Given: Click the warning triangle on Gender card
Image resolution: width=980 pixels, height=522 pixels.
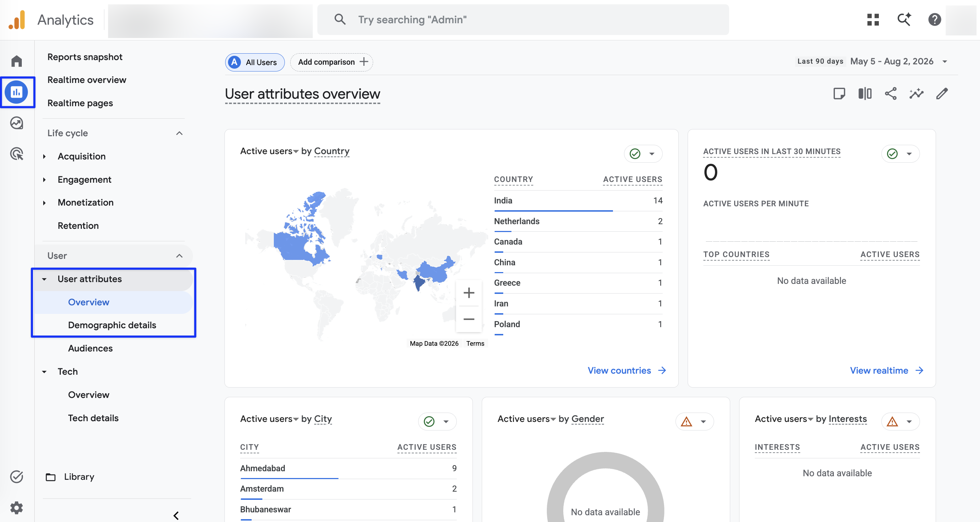Looking at the screenshot, I should pyautogui.click(x=686, y=422).
